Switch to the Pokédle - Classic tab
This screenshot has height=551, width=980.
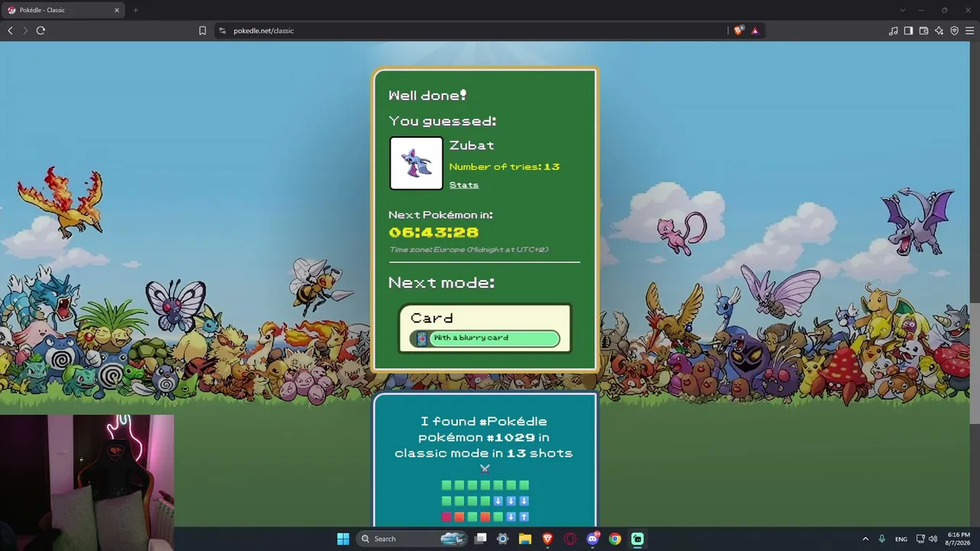[x=63, y=10]
